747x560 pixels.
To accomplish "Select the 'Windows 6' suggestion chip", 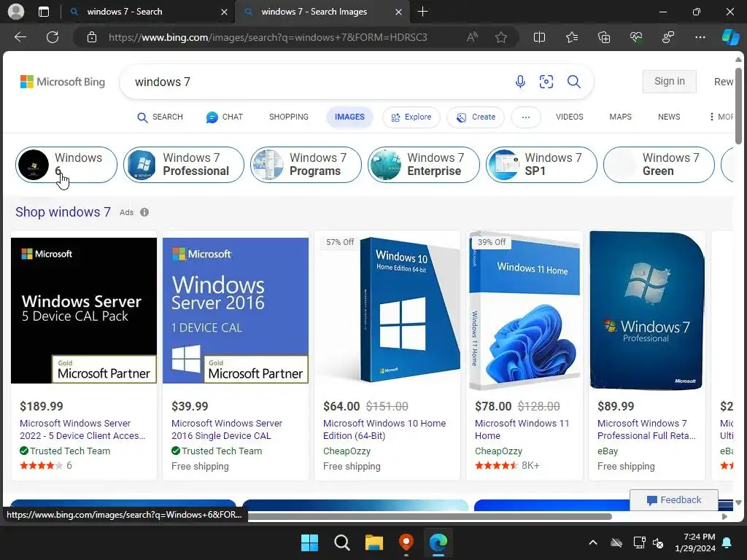I will [x=66, y=165].
